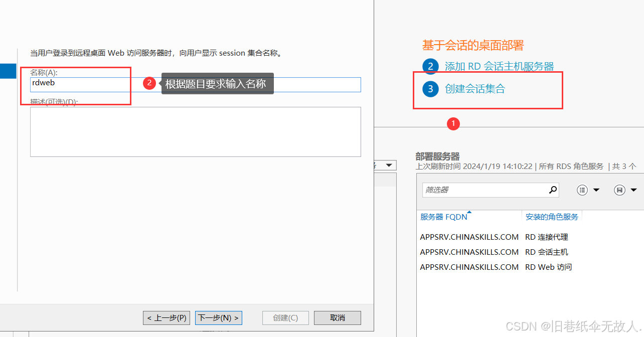Click the 下一步(N) button
This screenshot has width=644, height=337.
(218, 318)
